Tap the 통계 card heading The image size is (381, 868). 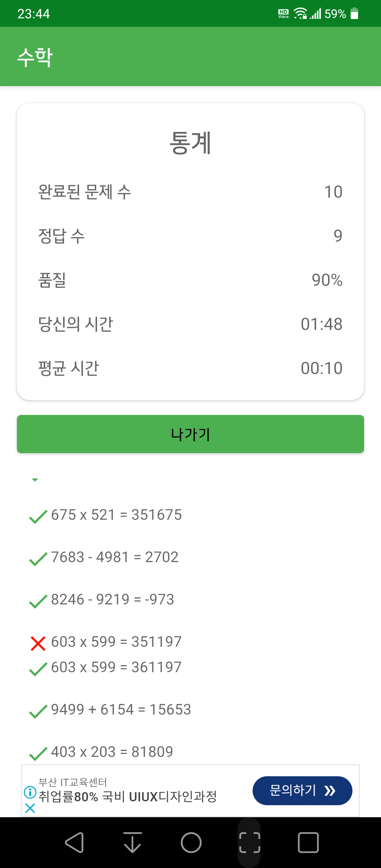[x=190, y=143]
